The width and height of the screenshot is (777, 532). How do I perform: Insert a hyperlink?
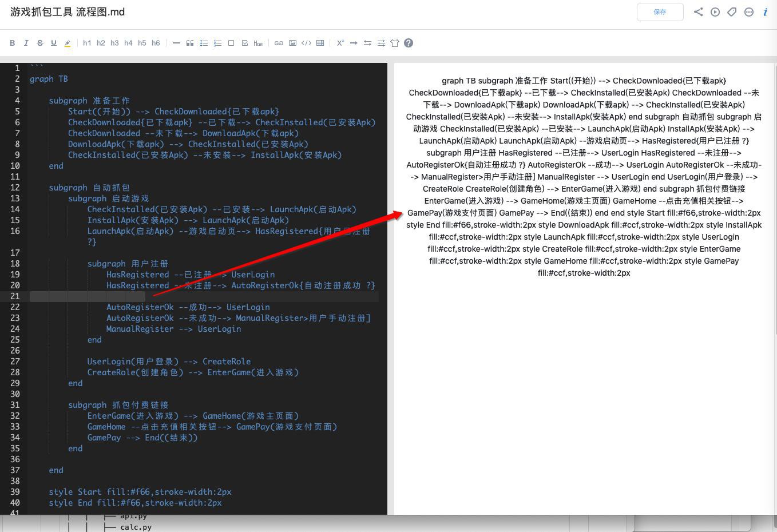(x=279, y=43)
